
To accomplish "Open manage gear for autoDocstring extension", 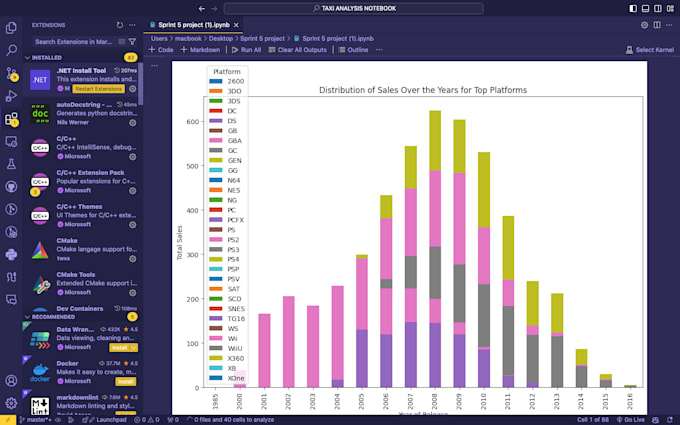I will (x=133, y=122).
